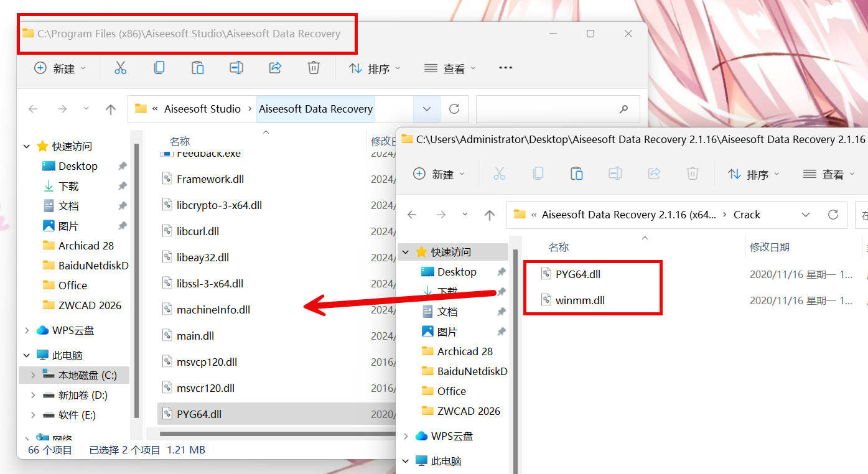Open the three-dot more options menu
The width and height of the screenshot is (868, 474).
[x=505, y=68]
